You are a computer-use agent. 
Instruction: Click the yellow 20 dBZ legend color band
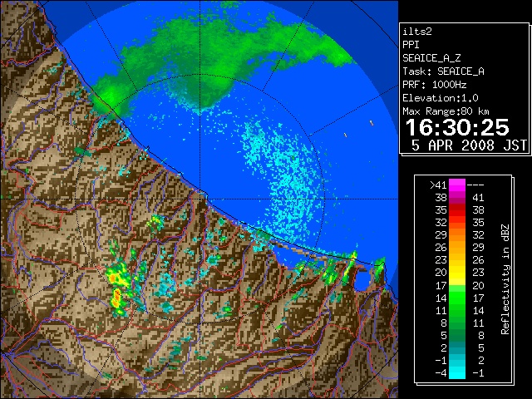point(457,273)
